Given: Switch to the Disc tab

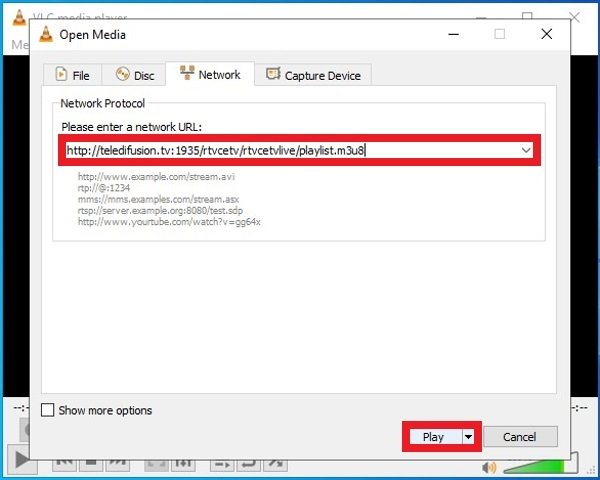Looking at the screenshot, I should 134,75.
